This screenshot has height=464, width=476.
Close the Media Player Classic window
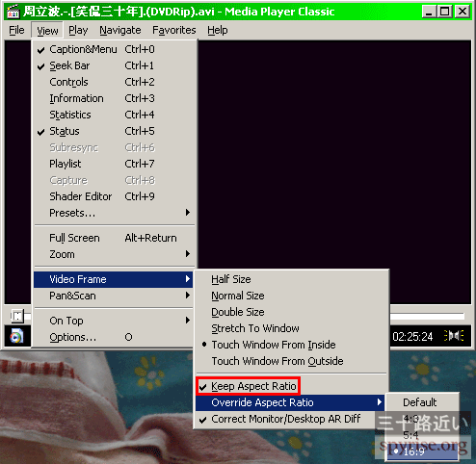[463, 12]
